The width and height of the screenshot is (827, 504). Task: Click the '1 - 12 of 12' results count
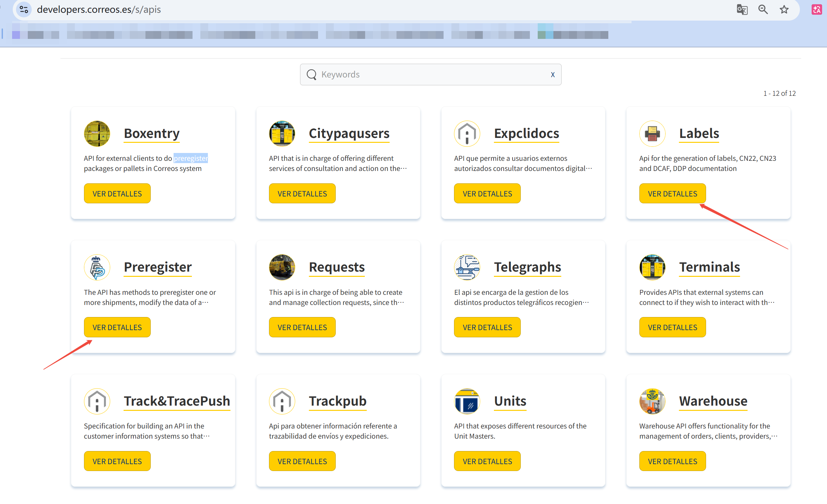779,93
